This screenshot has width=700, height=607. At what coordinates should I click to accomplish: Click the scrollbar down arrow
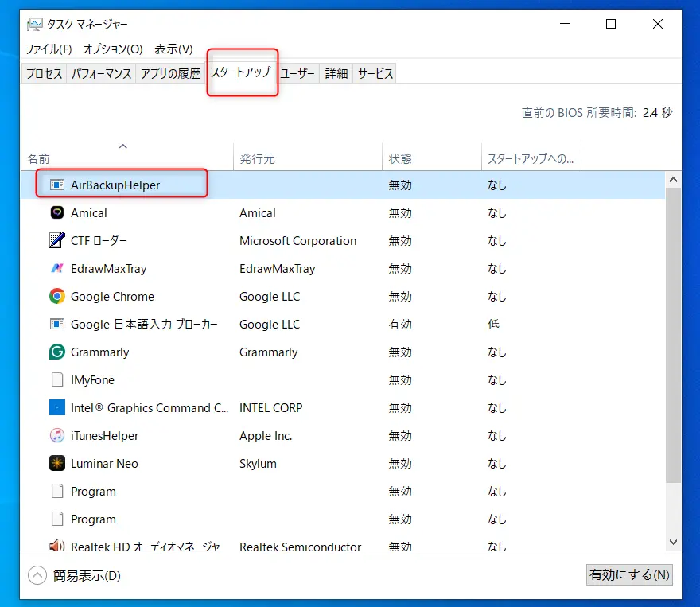(673, 542)
